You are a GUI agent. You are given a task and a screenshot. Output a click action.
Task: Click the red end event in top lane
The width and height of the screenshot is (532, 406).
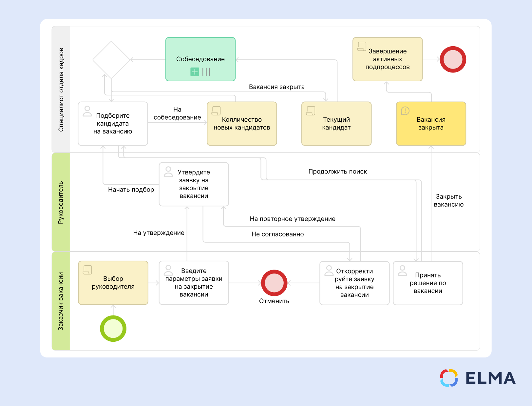453,59
